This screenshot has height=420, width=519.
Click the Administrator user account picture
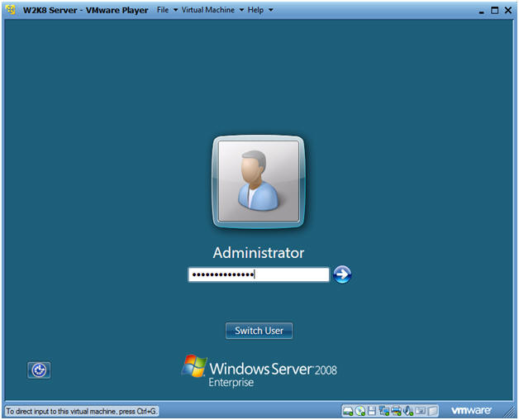pyautogui.click(x=259, y=181)
